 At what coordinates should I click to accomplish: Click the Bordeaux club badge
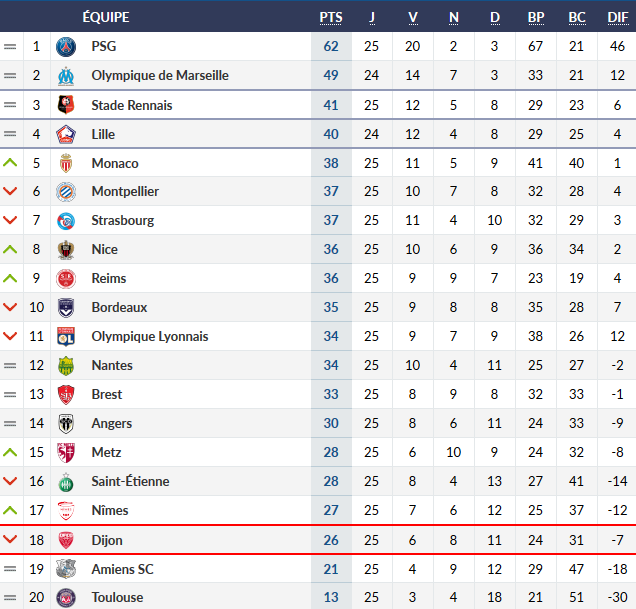pyautogui.click(x=67, y=308)
